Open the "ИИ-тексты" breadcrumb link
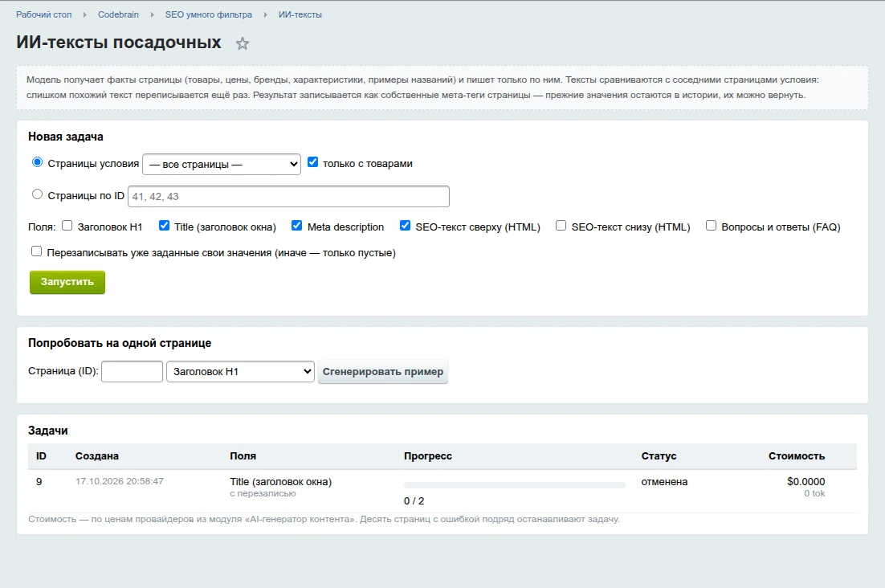885x588 pixels. point(300,14)
